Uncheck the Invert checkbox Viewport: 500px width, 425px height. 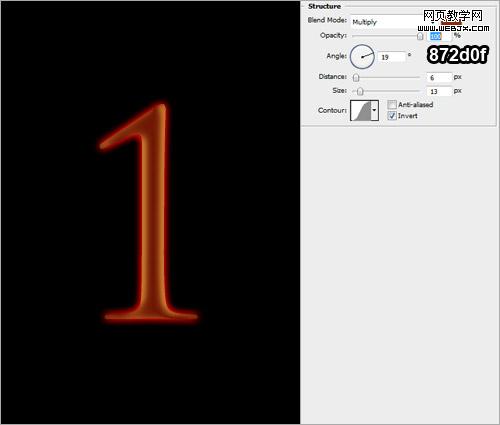(x=392, y=116)
